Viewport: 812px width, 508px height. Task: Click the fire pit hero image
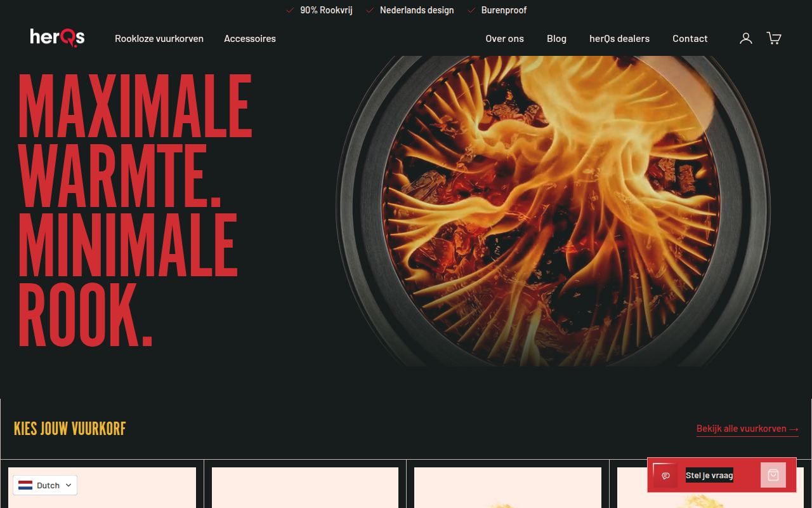pos(553,211)
